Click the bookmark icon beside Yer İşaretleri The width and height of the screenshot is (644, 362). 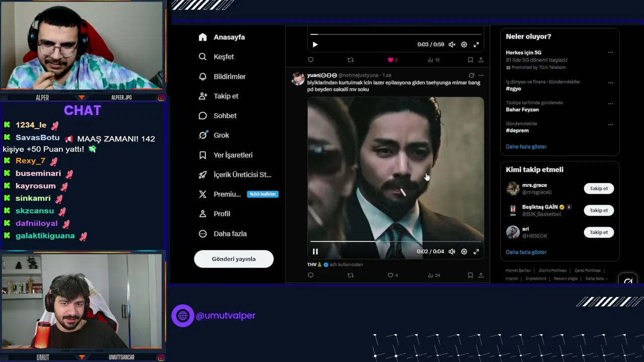click(x=203, y=155)
